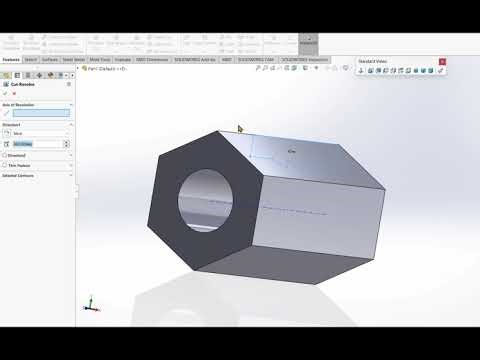Collapse Direction1 section
Image resolution: width=480 pixels, height=360 pixels.
point(71,124)
